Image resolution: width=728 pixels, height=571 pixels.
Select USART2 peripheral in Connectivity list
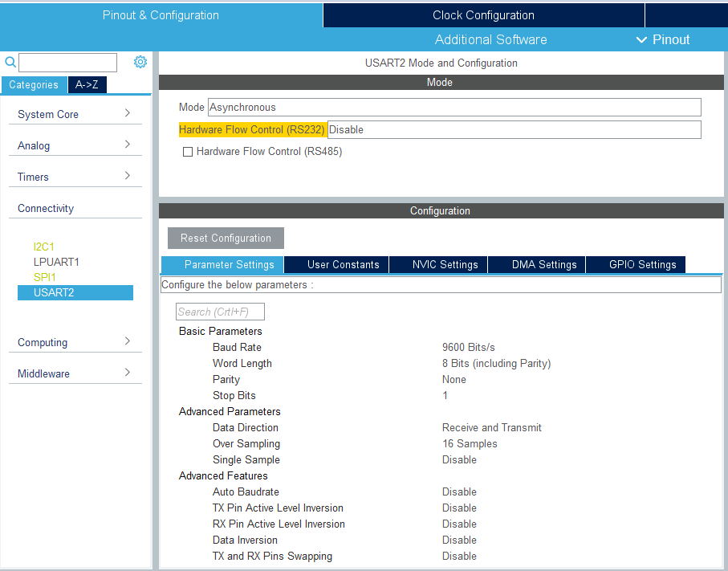(75, 292)
